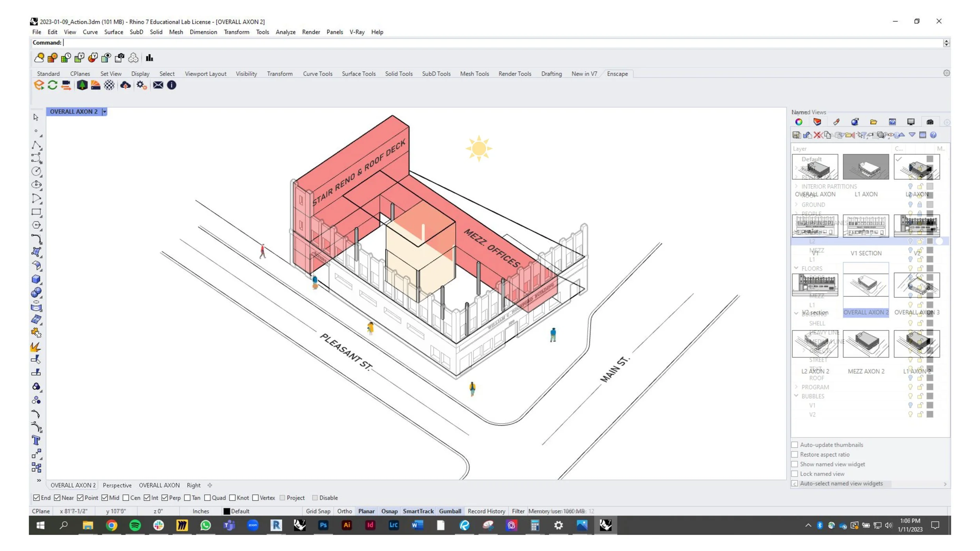980x551 pixels.
Task: Open the OVERALL AXON 2 viewport title dropdown
Action: [104, 112]
